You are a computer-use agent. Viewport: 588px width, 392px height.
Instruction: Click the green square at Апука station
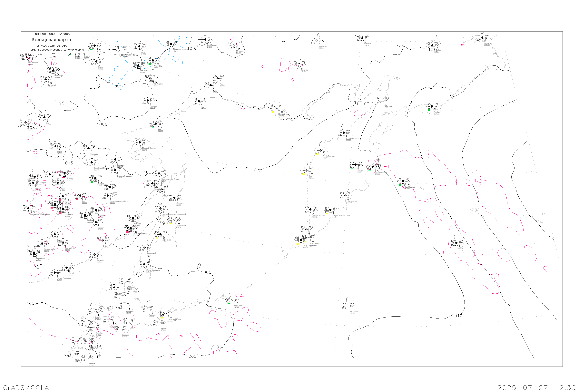coord(428,110)
